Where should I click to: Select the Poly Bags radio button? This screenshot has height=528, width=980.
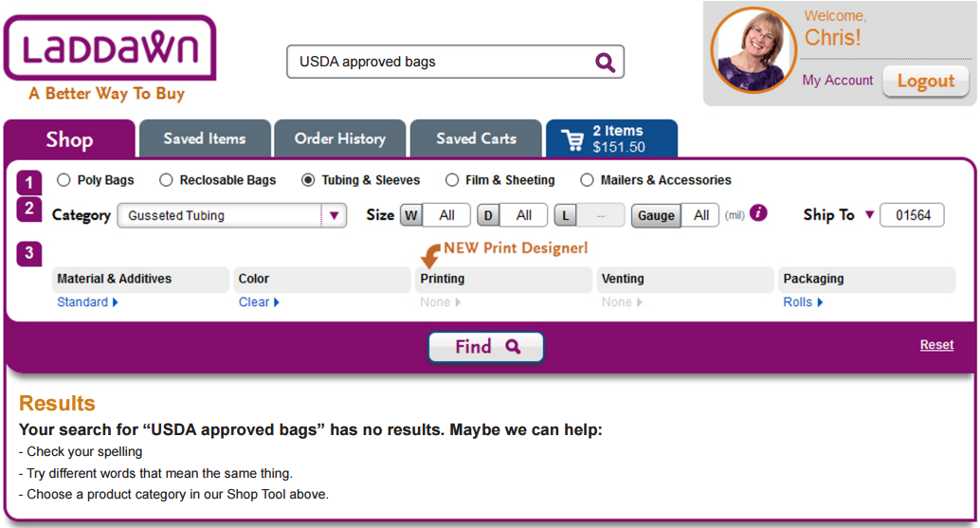tap(64, 180)
